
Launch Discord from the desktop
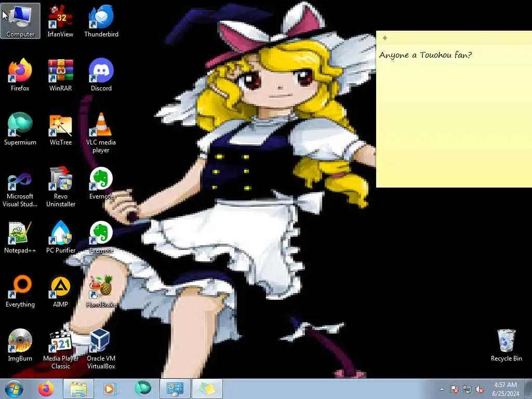tap(101, 75)
